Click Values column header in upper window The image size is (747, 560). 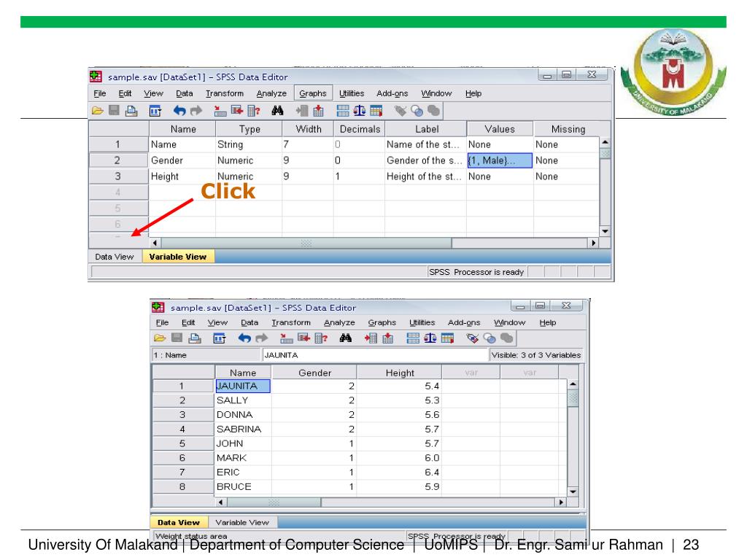[499, 129]
